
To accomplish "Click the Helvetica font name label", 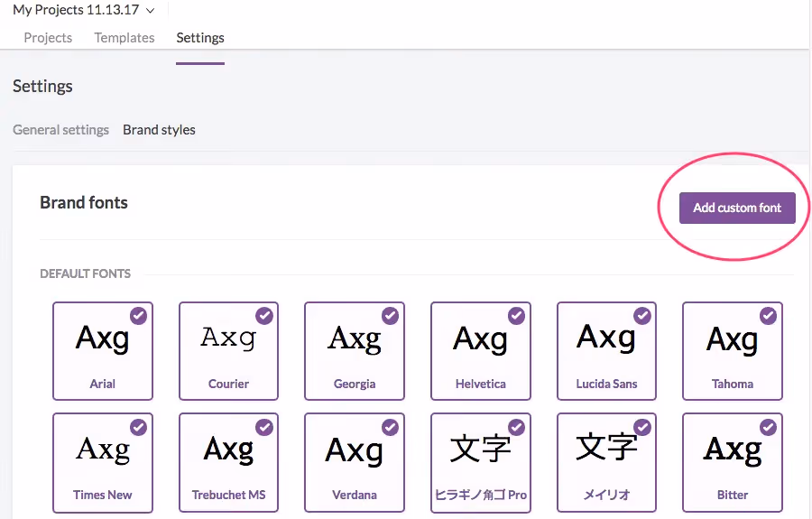I will point(481,384).
